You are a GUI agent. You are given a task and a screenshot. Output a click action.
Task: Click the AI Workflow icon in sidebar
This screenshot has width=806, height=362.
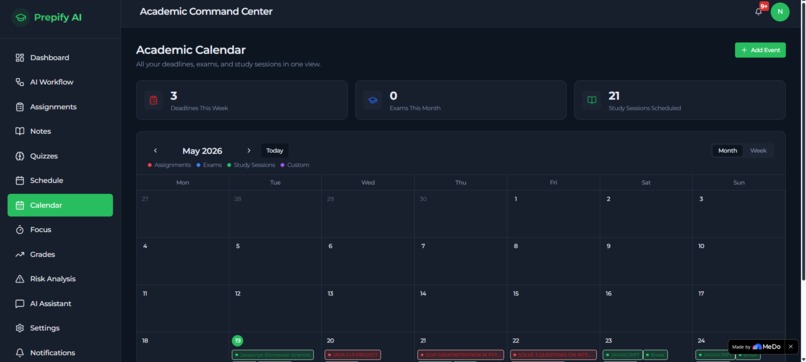click(20, 82)
